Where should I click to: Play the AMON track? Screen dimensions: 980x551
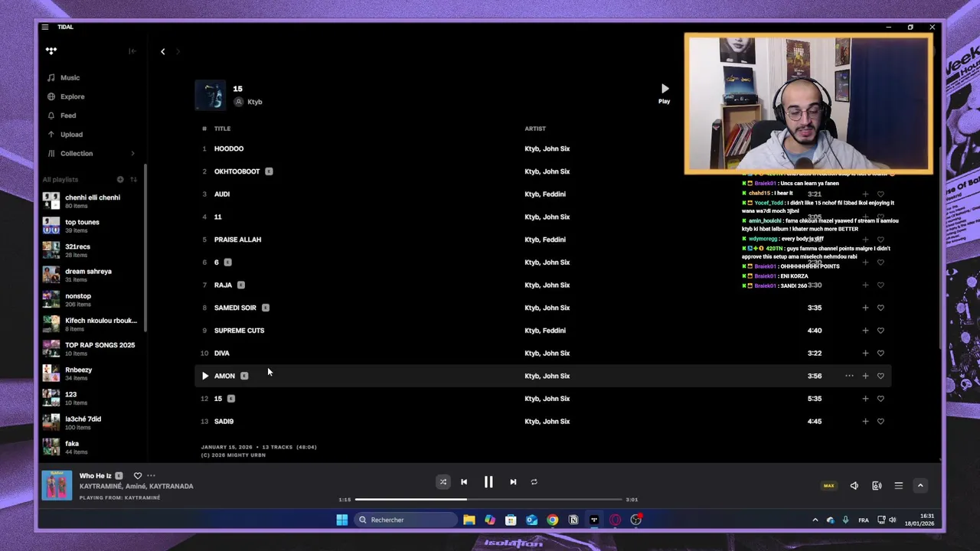(x=204, y=376)
